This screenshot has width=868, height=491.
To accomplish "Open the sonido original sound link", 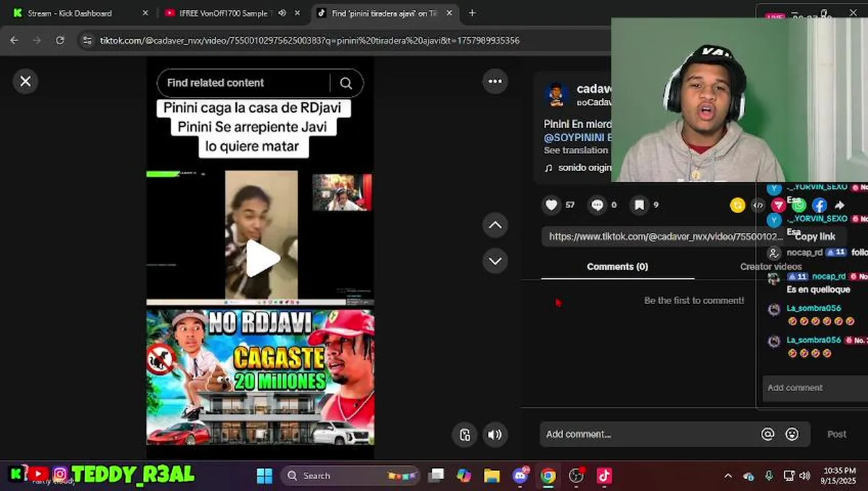I will tap(577, 168).
